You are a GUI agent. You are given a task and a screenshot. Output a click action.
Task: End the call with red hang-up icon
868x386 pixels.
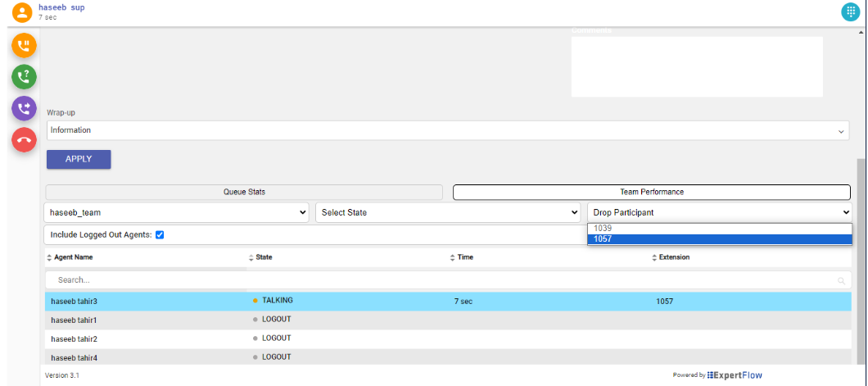point(24,139)
